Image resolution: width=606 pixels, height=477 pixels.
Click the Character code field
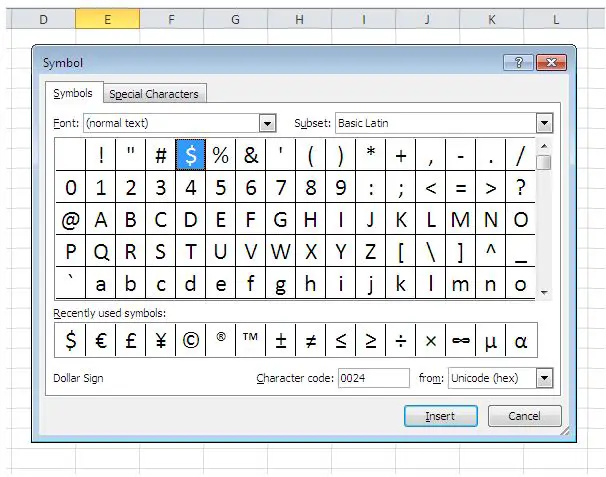tap(373, 378)
